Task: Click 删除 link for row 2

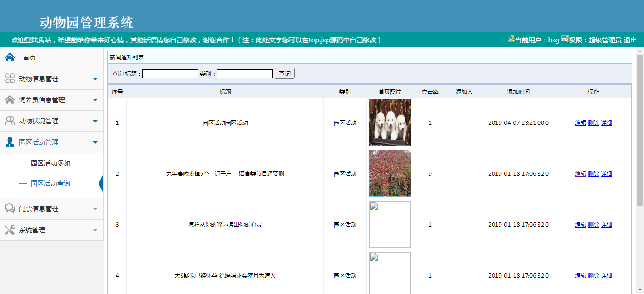Action: pyautogui.click(x=594, y=174)
